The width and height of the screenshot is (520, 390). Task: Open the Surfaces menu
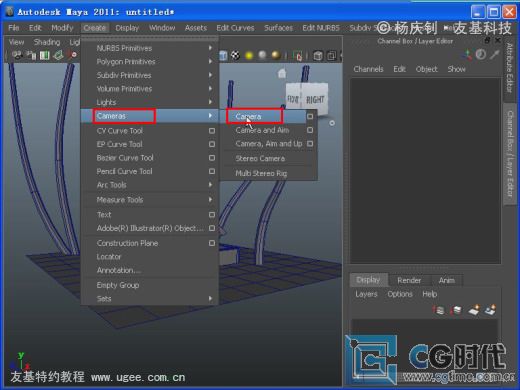pyautogui.click(x=278, y=28)
